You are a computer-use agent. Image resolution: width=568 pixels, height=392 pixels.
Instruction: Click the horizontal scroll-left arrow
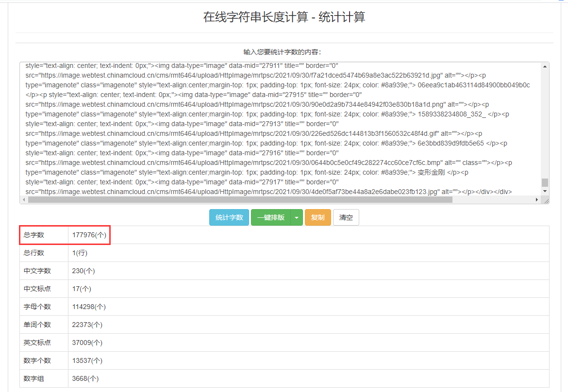[24, 200]
